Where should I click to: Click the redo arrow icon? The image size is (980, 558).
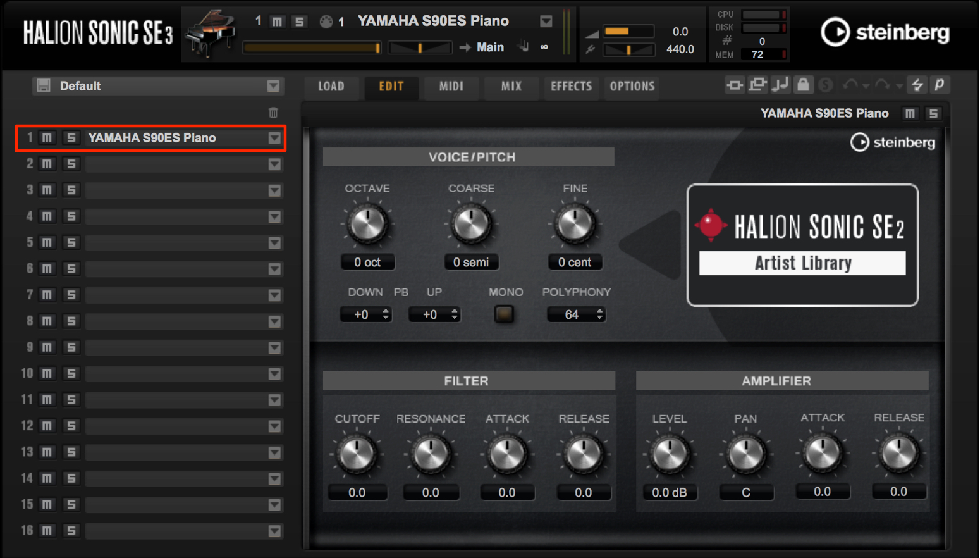883,84
